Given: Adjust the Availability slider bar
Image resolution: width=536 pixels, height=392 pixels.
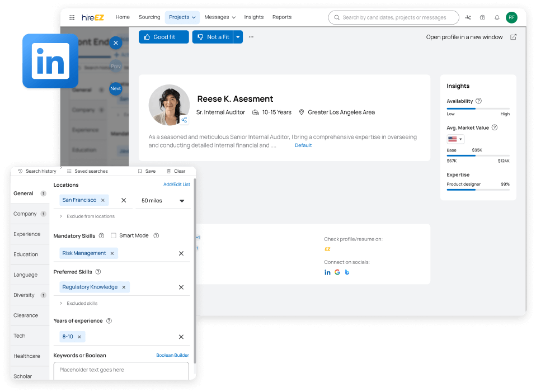Looking at the screenshot, I should pos(478,108).
